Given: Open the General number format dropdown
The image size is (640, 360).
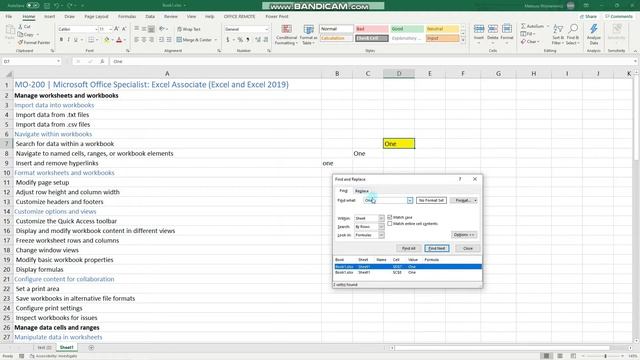Looking at the screenshot, I should (267, 29).
